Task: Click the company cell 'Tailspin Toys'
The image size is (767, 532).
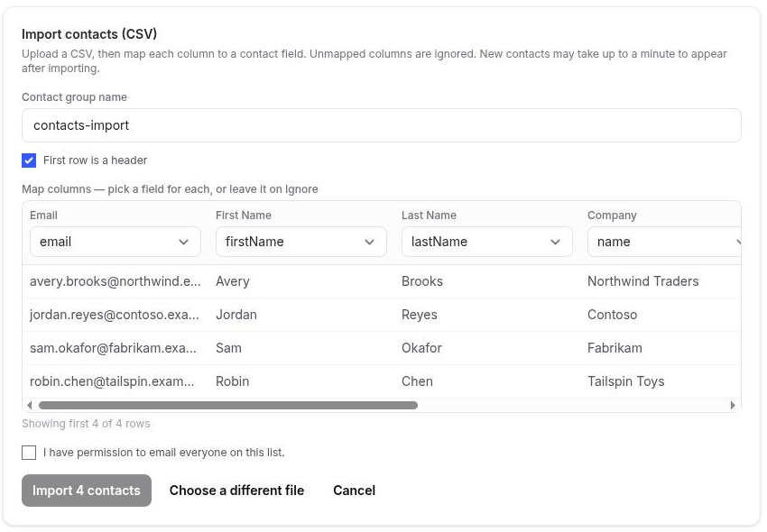Action: coord(626,381)
